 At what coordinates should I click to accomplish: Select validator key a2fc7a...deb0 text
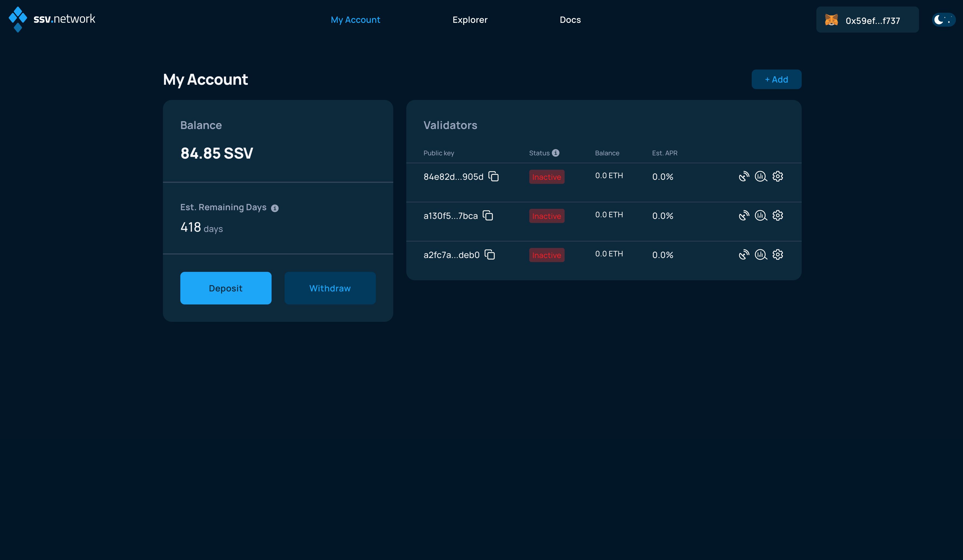pos(451,255)
